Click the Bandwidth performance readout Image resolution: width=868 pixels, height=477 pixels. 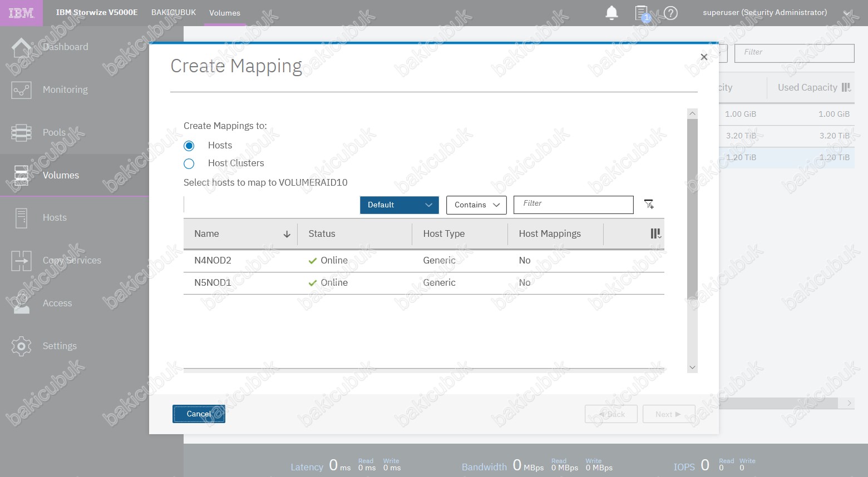537,465
